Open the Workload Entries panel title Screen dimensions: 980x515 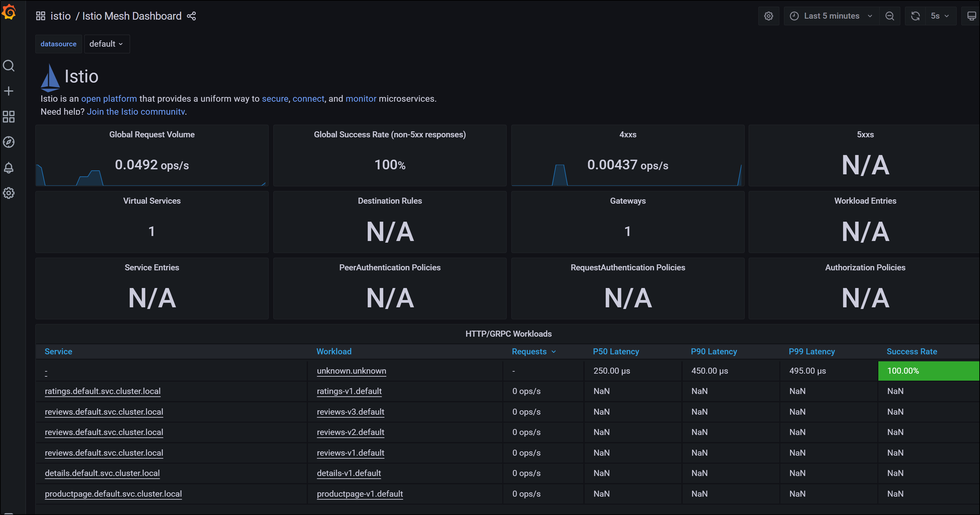(865, 201)
